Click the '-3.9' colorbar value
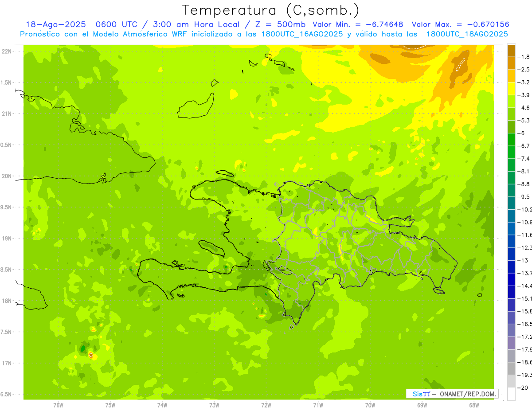This screenshot has width=532, height=411. [x=524, y=95]
